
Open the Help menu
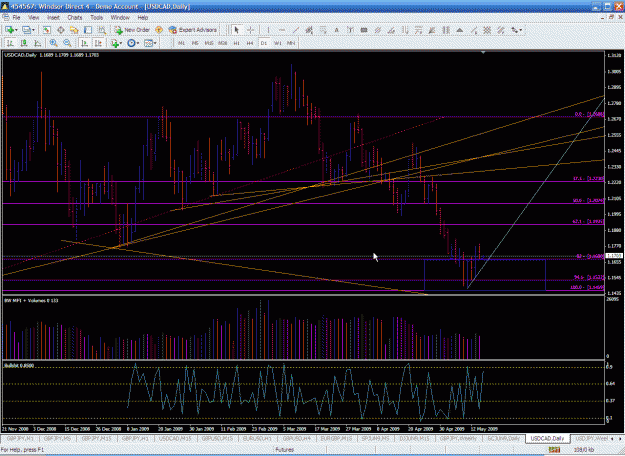coord(143,18)
